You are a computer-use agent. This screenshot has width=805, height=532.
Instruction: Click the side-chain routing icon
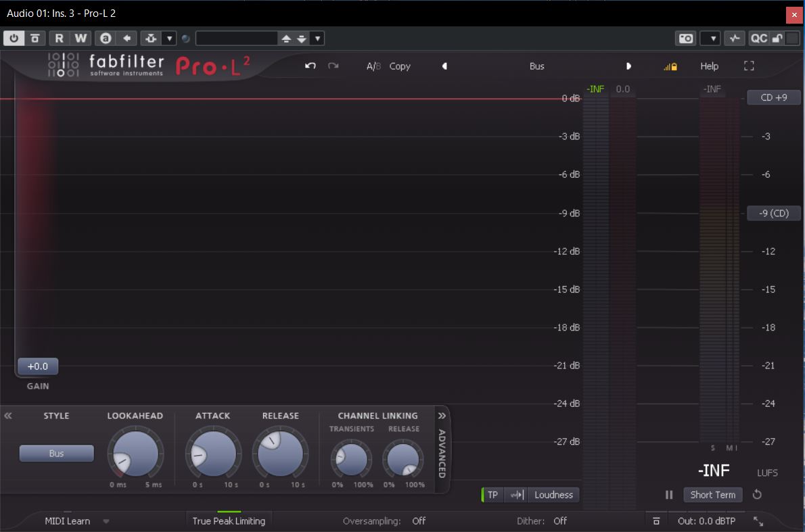pyautogui.click(x=150, y=38)
